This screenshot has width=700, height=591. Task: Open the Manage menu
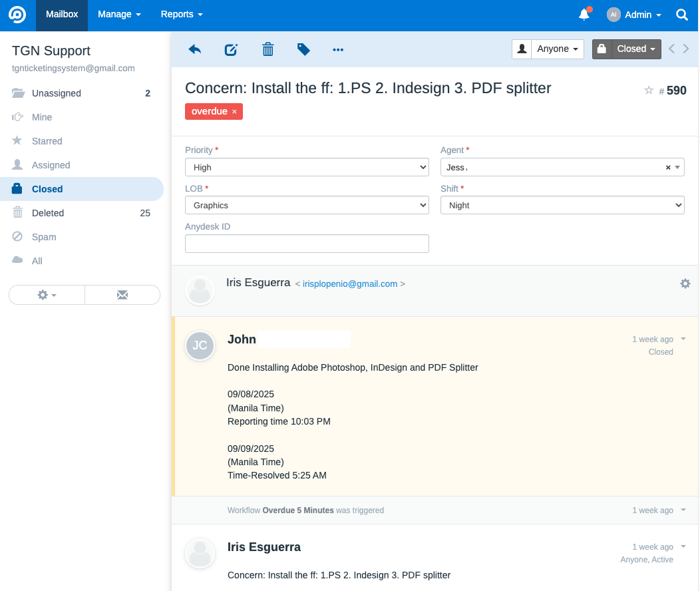coord(119,15)
